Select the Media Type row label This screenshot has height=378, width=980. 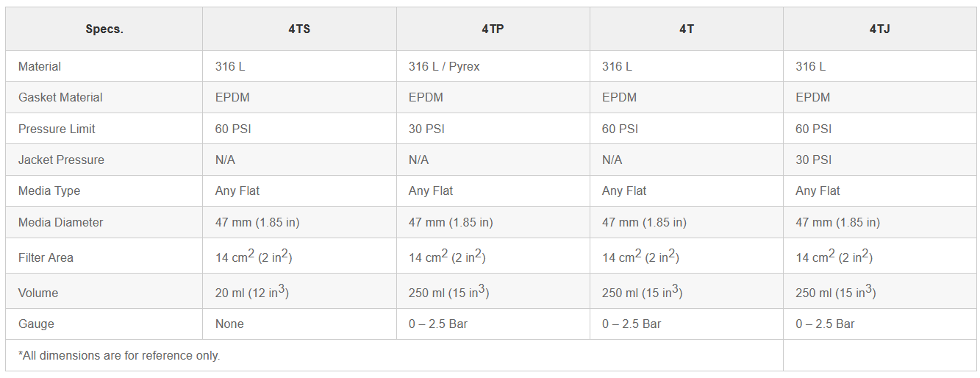coord(49,190)
